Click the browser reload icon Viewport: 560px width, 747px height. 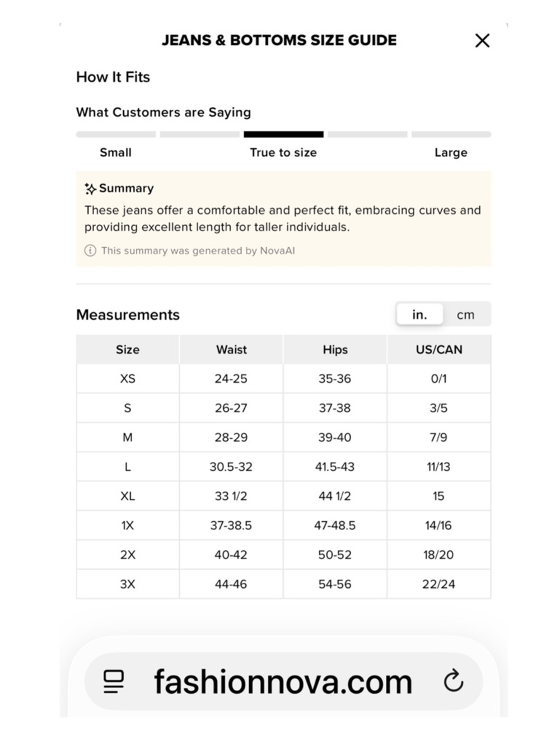point(453,681)
